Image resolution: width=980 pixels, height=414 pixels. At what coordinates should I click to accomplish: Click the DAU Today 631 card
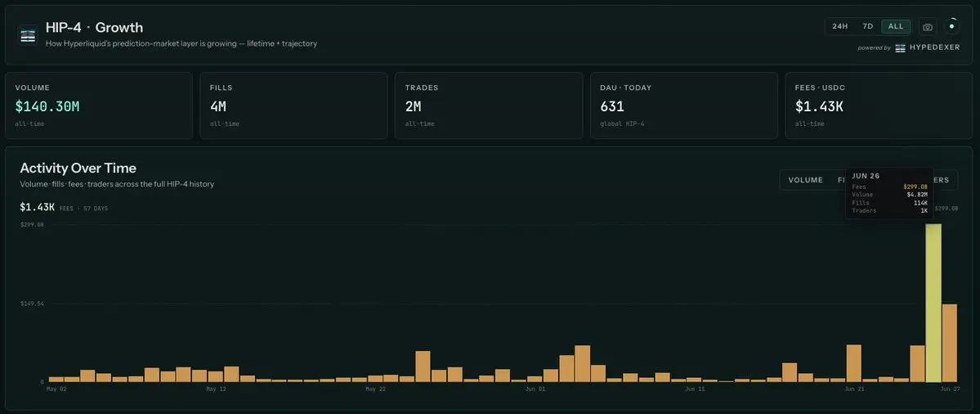pyautogui.click(x=684, y=105)
